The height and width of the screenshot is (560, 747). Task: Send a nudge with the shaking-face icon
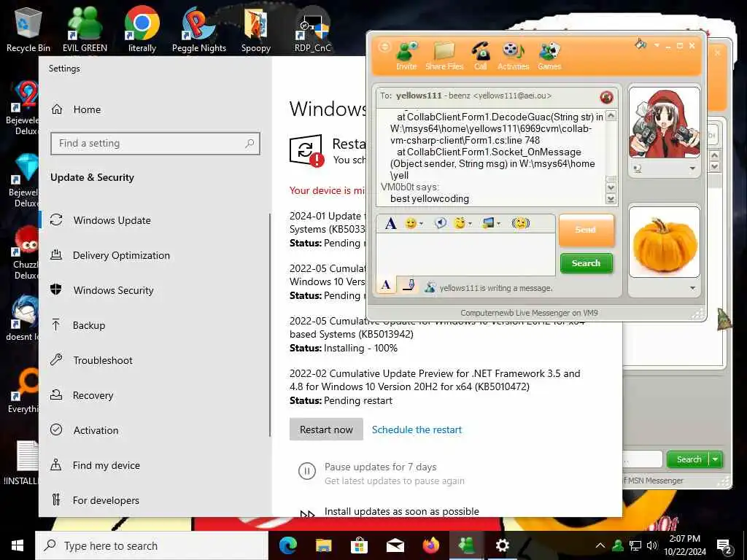coord(520,223)
